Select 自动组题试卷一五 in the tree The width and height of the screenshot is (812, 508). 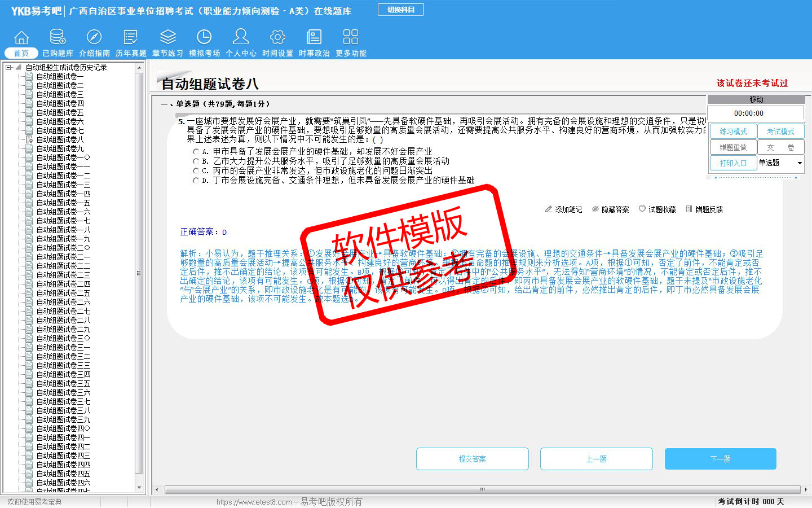coord(63,203)
